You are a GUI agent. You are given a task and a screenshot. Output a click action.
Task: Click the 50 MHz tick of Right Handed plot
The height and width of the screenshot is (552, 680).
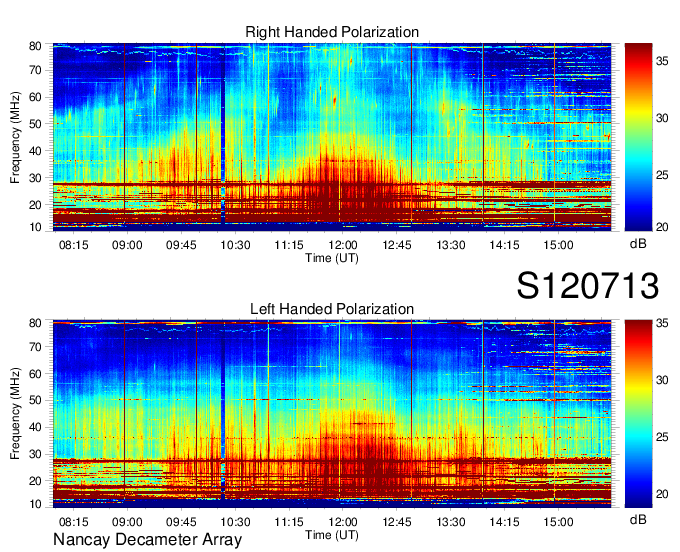point(35,124)
